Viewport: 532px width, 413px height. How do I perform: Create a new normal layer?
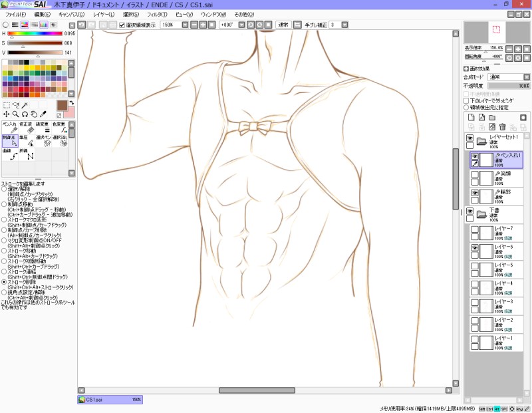[x=471, y=118]
